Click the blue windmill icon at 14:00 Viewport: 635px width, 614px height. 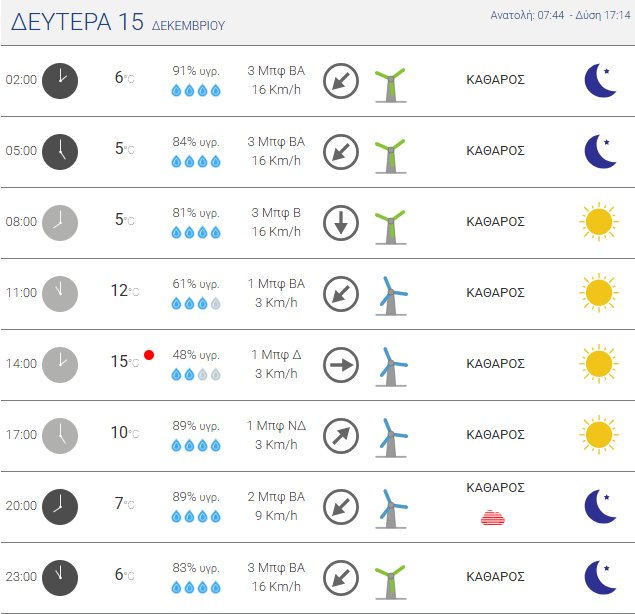click(x=391, y=365)
